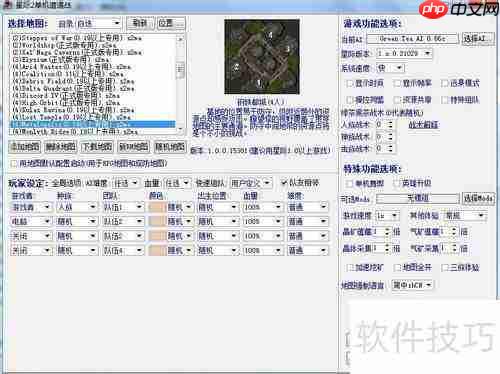The width and height of the screenshot is (500, 374).
Task: Click the 当前AI Green Tea AI field
Action: pyautogui.click(x=413, y=39)
